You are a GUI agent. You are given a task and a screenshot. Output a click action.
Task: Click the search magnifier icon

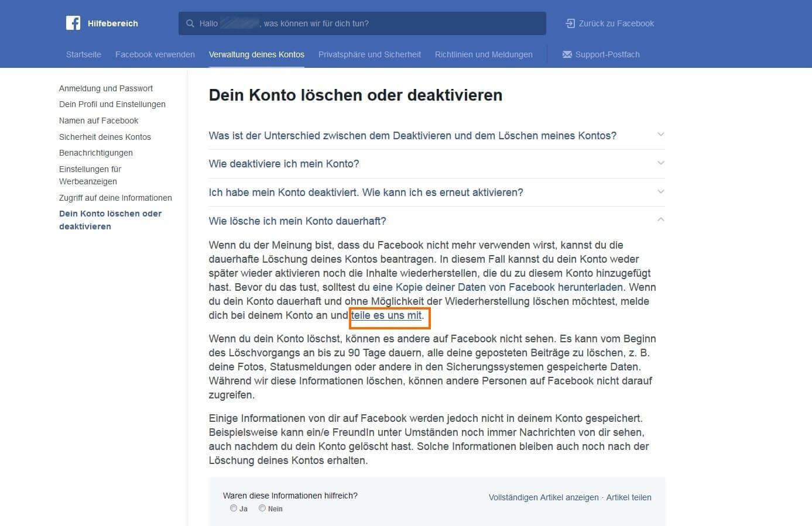coord(190,23)
